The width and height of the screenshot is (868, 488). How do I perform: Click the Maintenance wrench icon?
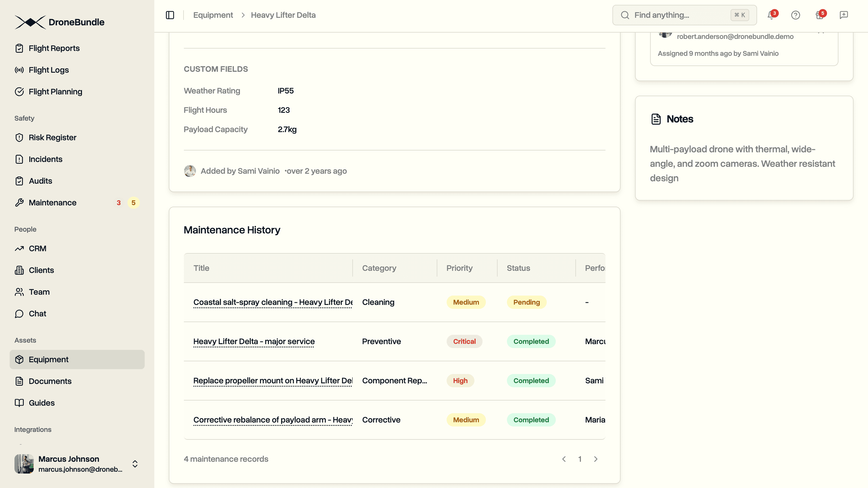click(19, 203)
